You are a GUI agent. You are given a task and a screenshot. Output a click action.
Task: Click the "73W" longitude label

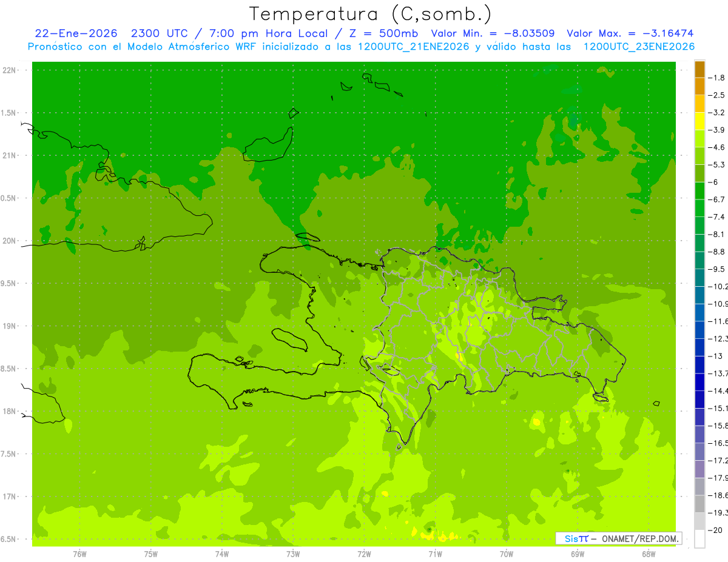[x=293, y=554]
